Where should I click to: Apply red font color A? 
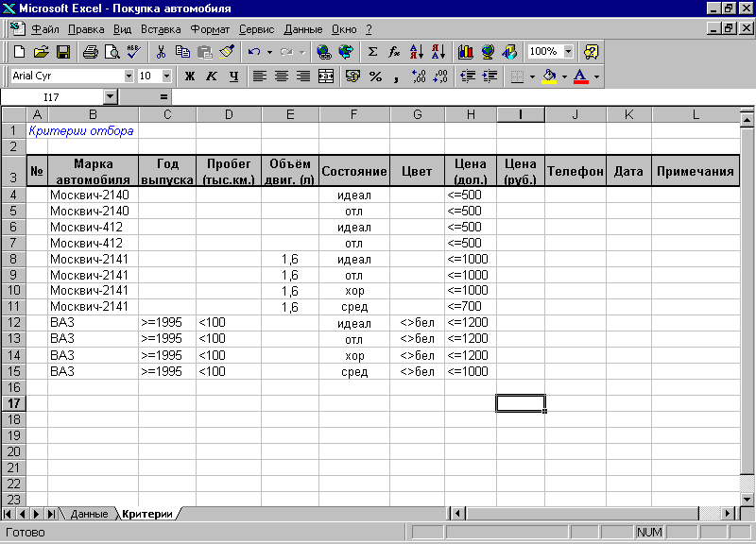coord(581,76)
